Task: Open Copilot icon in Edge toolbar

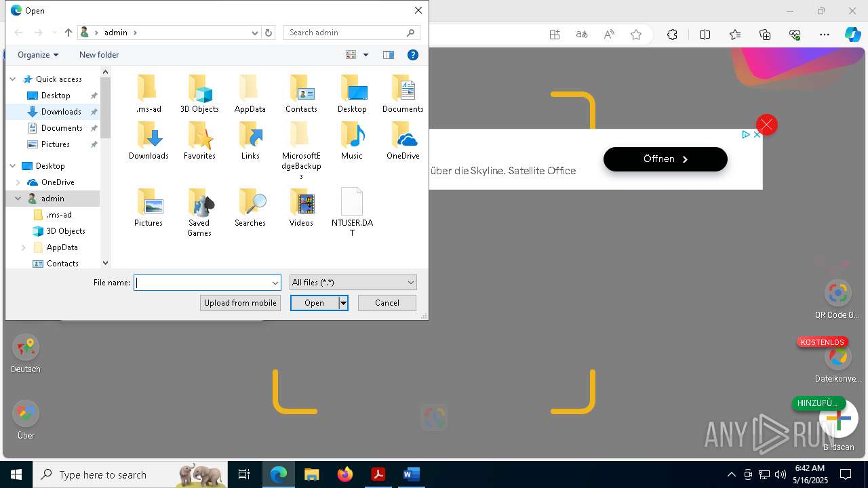Action: (x=852, y=35)
